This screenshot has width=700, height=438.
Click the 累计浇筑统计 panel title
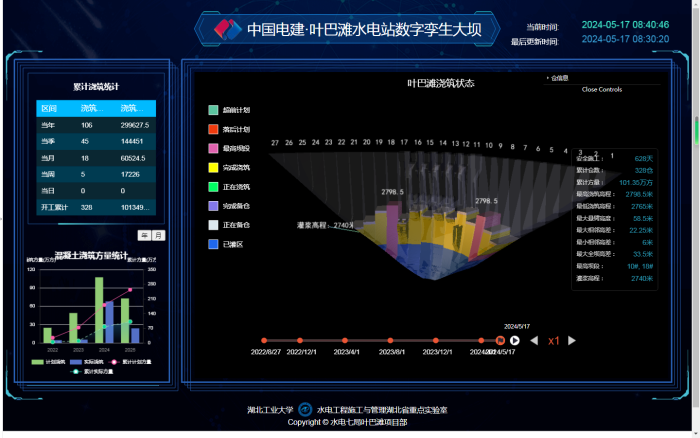tap(96, 87)
